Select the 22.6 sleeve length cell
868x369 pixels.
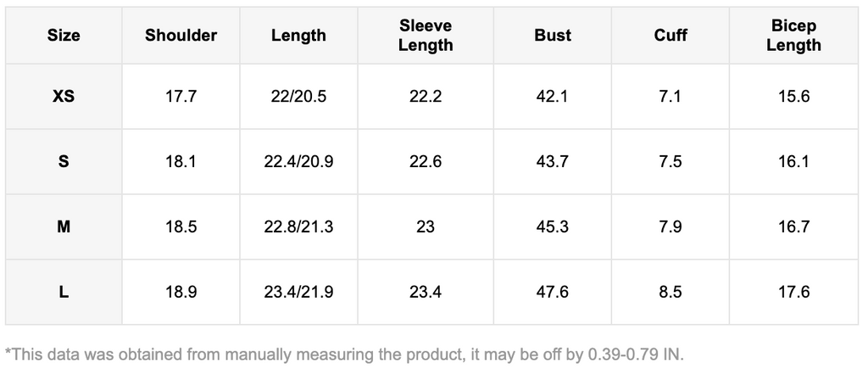426,161
